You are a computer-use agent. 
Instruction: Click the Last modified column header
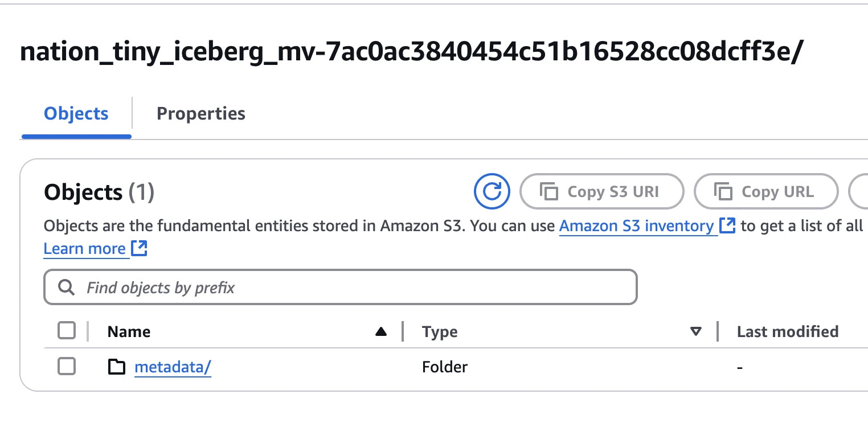[x=788, y=332]
